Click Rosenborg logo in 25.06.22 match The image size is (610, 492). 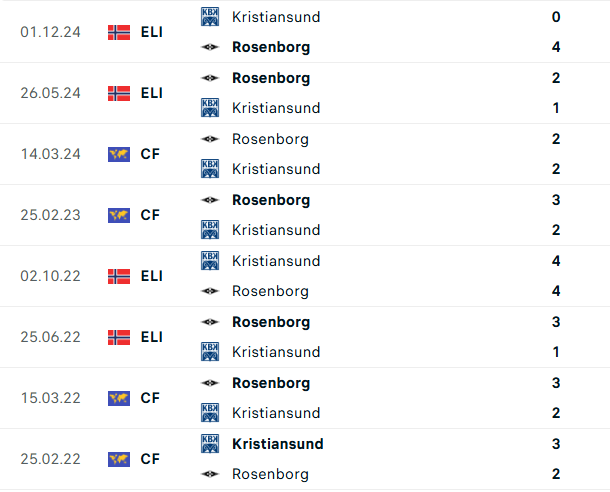pos(210,322)
